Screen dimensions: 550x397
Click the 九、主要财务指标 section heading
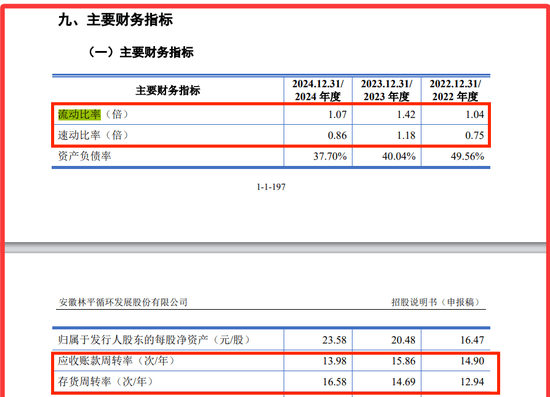click(115, 20)
